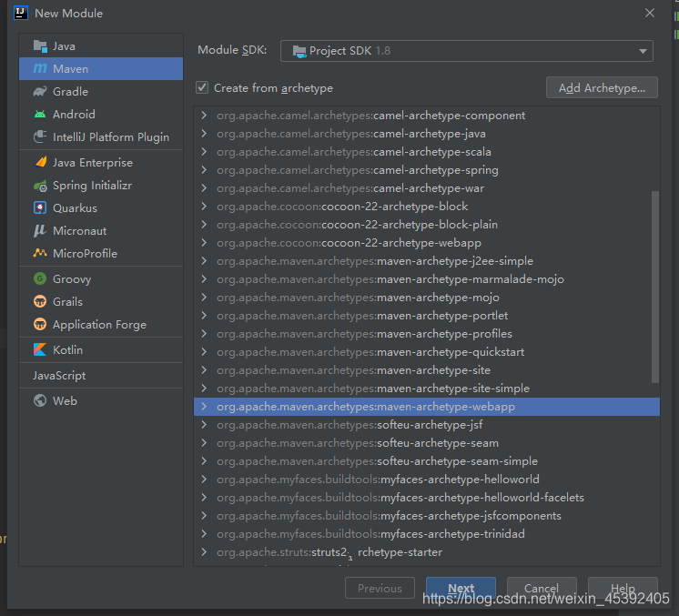Screen dimensions: 679x616
Task: Expand maven-archetype-quickstart node
Action: tap(204, 351)
